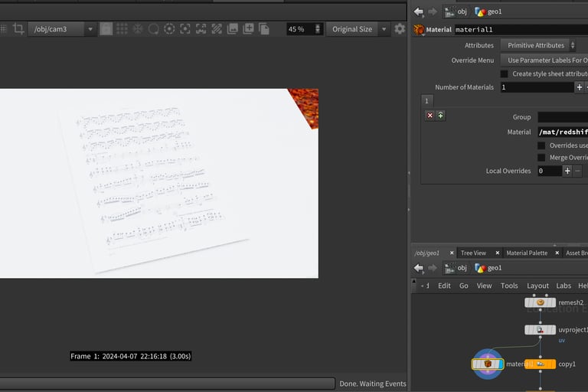Open Primitive Attributes dropdown
Screen dimensions: 588x392
(x=538, y=45)
